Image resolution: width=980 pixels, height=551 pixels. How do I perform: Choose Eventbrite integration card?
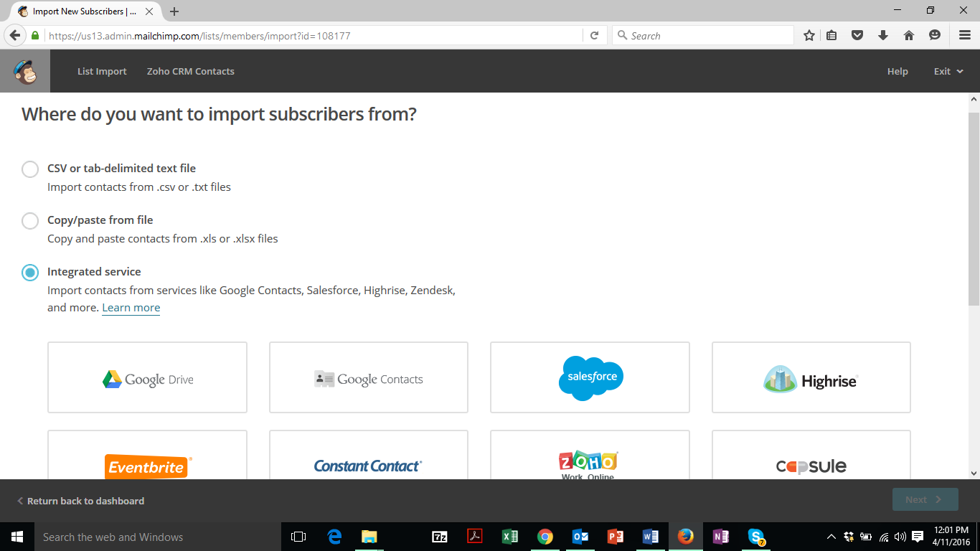(x=147, y=455)
